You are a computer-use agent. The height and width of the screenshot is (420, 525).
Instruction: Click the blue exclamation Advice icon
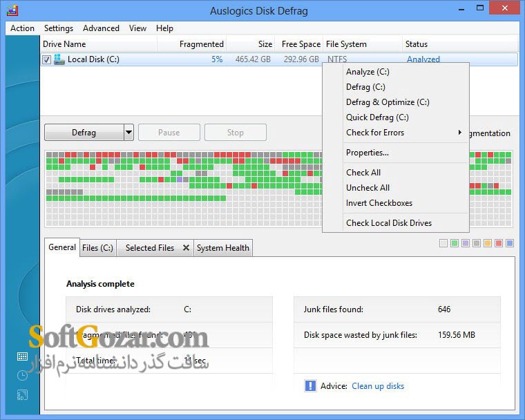click(x=310, y=385)
